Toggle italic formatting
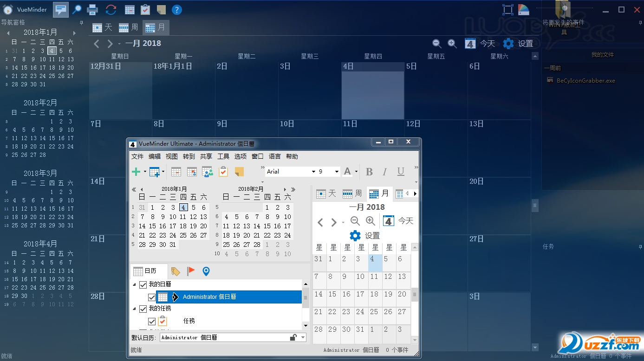Viewport: 644px width, 361px height. [x=384, y=172]
